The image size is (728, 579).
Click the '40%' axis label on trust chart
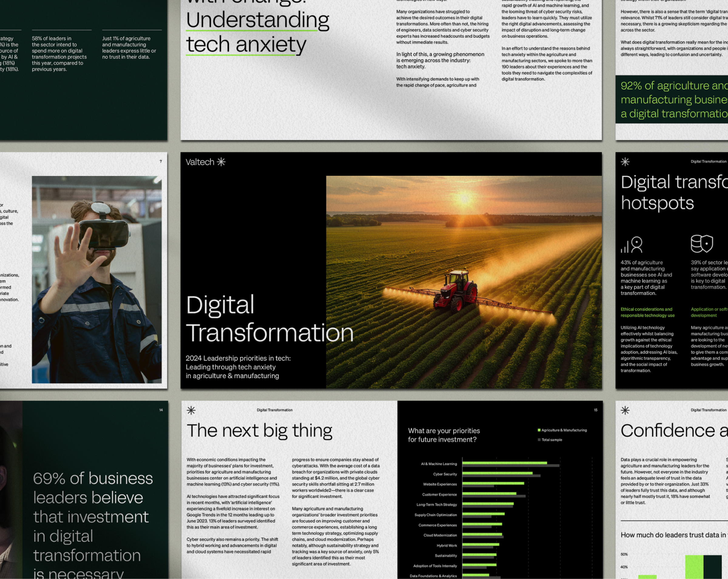624,567
